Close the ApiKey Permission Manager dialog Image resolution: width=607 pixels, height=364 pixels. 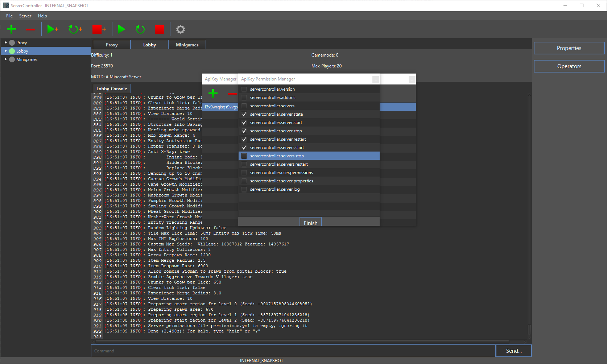point(376,79)
